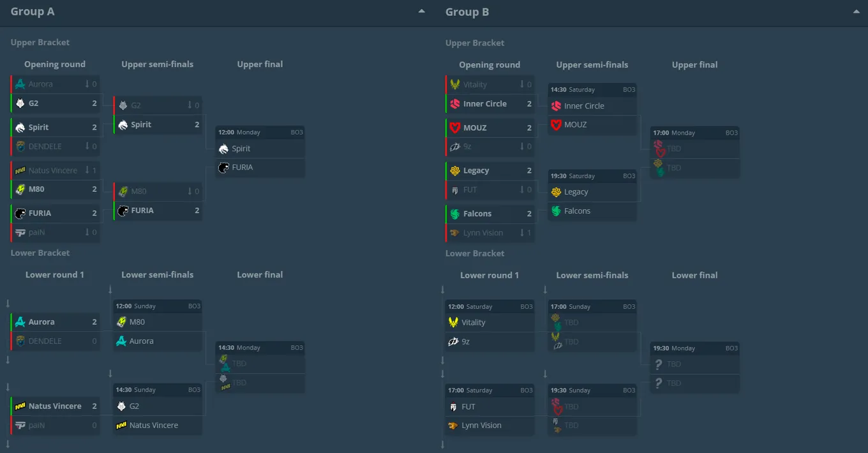The height and width of the screenshot is (453, 868).
Task: Open Group A lower final 14:30 Monday match
Action: pyautogui.click(x=260, y=367)
